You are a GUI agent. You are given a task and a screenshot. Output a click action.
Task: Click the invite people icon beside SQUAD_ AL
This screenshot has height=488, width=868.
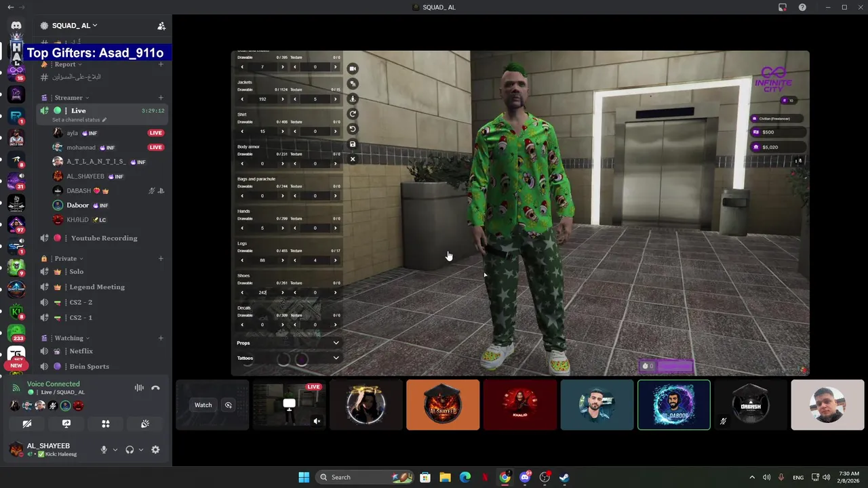[x=161, y=26]
